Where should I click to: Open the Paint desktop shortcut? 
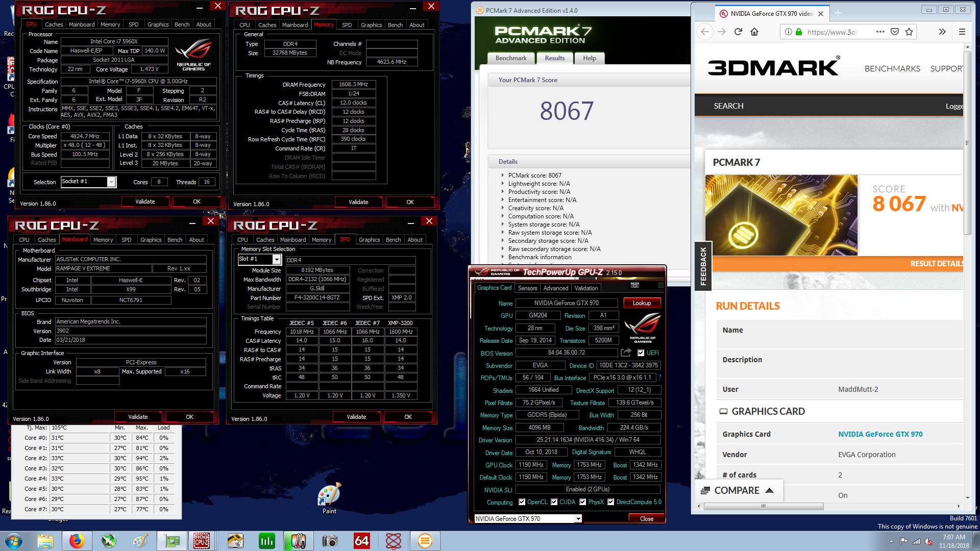[x=329, y=498]
